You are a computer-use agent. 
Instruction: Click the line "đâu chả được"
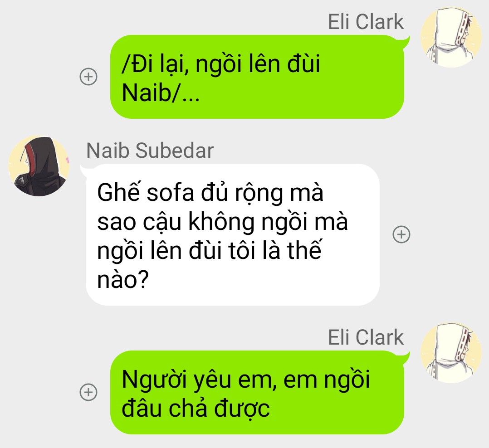[196, 408]
